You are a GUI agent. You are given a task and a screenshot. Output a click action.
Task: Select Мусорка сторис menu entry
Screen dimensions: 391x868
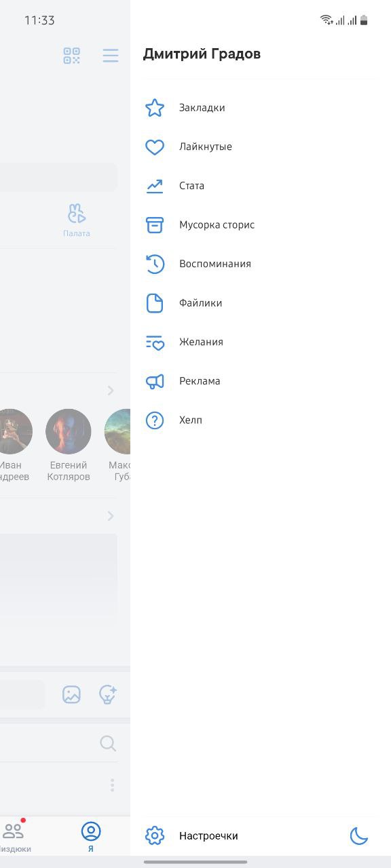pyautogui.click(x=217, y=225)
